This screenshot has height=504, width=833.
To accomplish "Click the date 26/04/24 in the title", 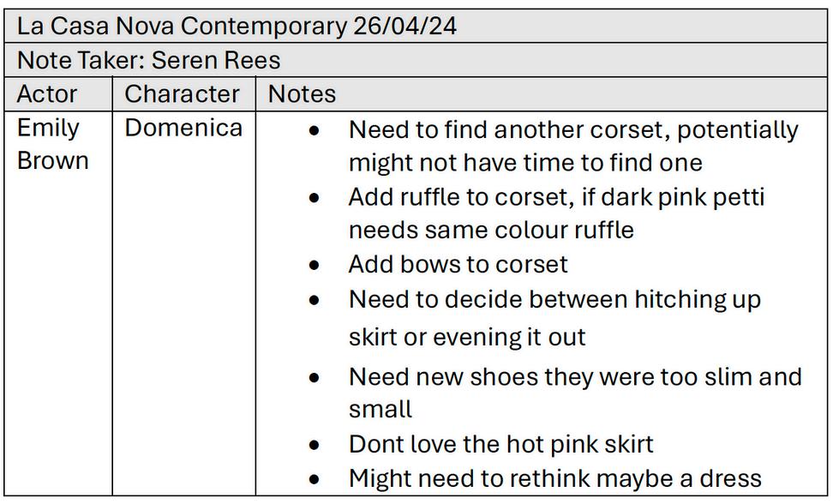I will pyautogui.click(x=405, y=26).
